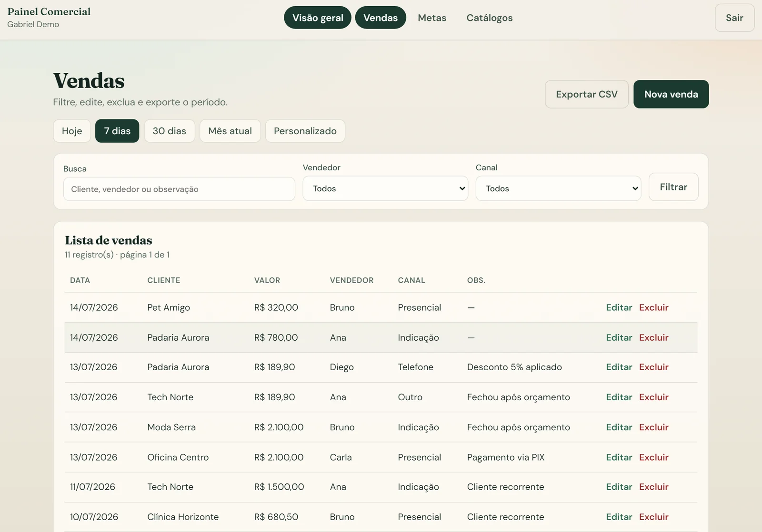This screenshot has width=762, height=532.
Task: Open the Catálogos navigation tab
Action: click(490, 18)
